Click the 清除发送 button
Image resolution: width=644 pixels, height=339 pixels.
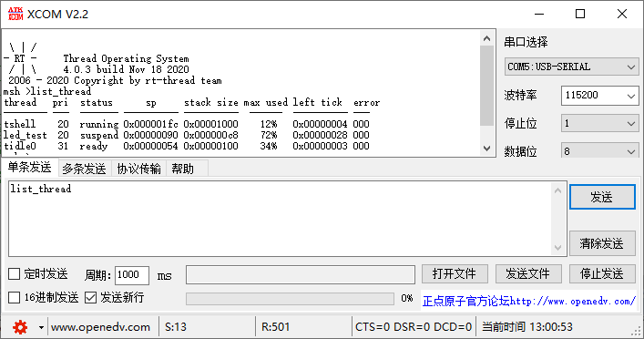[x=602, y=243]
